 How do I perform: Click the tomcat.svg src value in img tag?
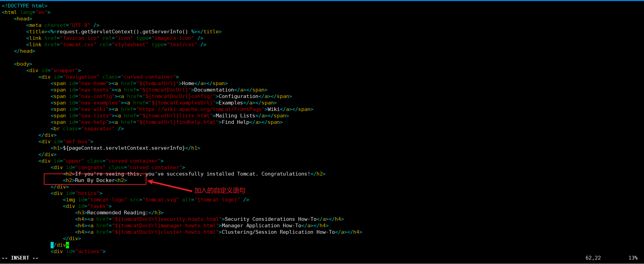coord(161,200)
